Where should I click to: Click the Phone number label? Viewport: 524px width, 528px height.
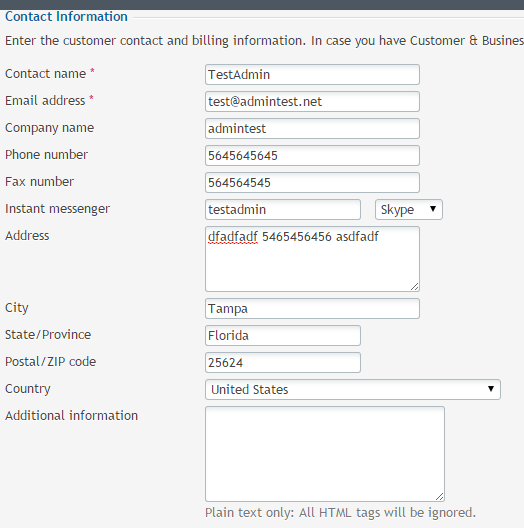(46, 155)
